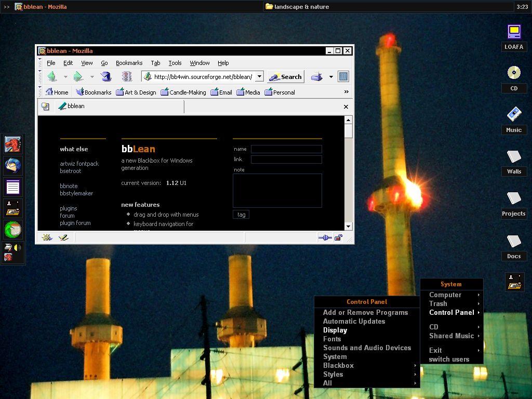Open the plugin forum link

[x=75, y=223]
